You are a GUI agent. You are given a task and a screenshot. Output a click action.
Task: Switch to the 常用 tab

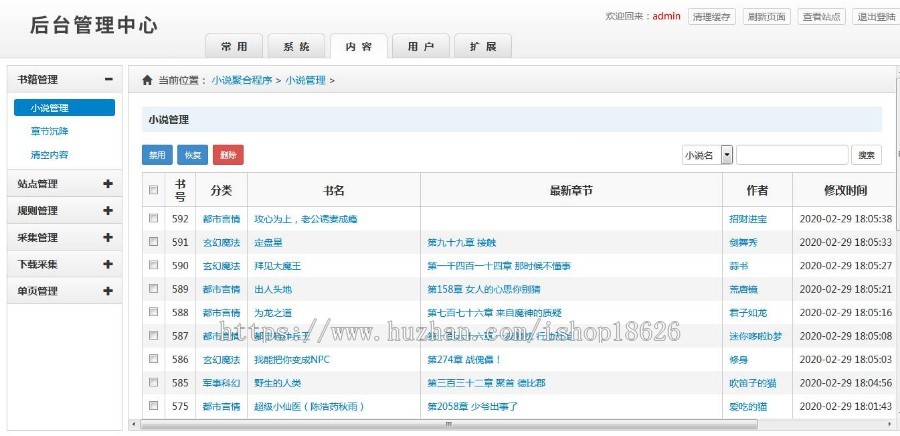tap(234, 46)
